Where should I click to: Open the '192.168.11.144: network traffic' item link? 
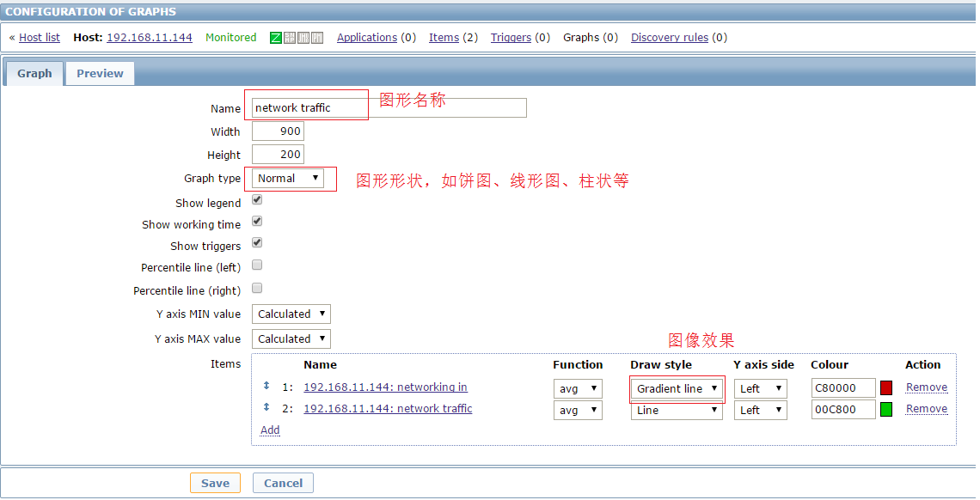tap(388, 408)
